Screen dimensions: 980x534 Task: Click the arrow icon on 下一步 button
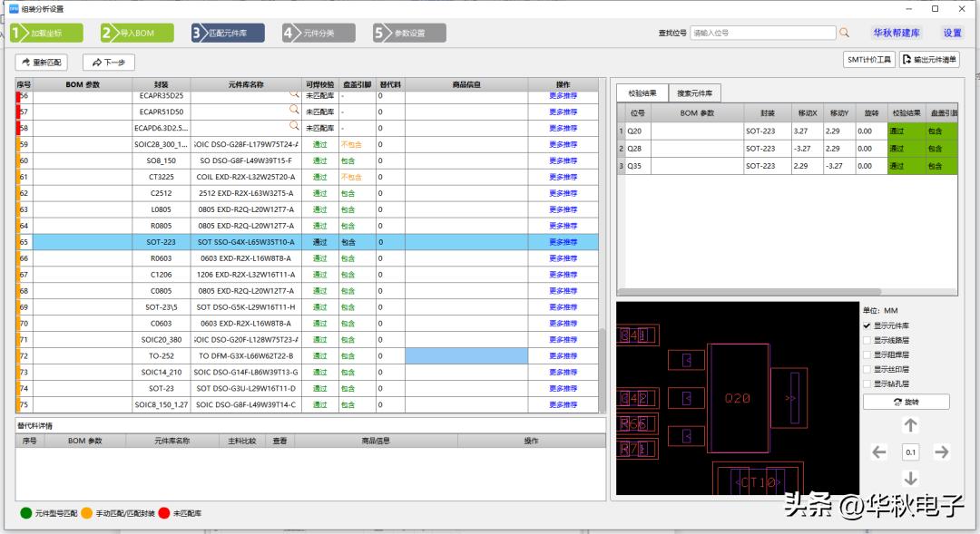click(96, 63)
